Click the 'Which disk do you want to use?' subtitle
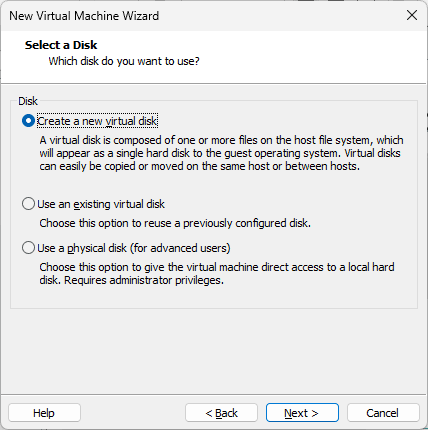The image size is (428, 430). [x=124, y=61]
